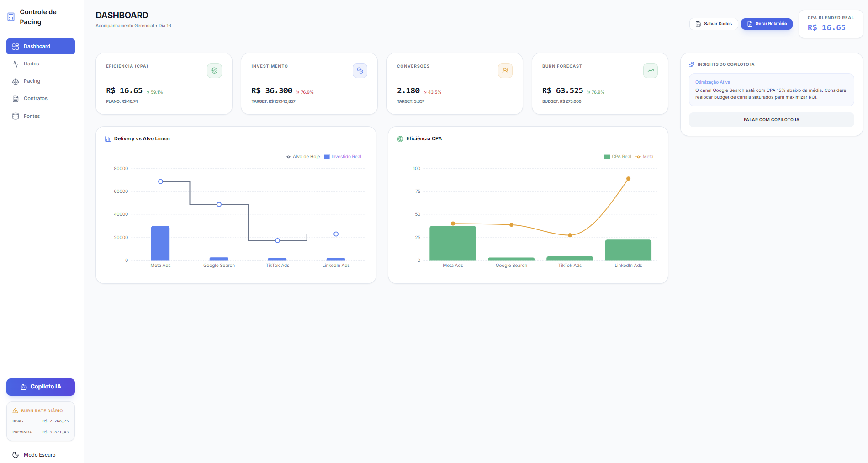Click the sparkle icon beside Insights do Copiloto IA
The image size is (868, 463).
pyautogui.click(x=692, y=64)
